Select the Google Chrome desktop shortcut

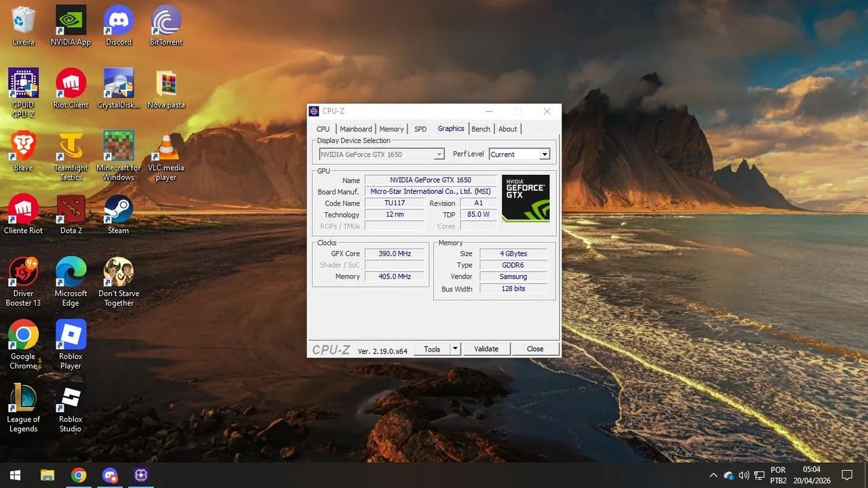(x=23, y=345)
